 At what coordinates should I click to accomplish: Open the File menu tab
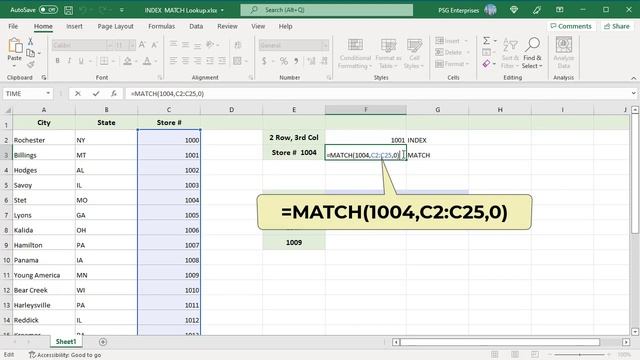13,26
